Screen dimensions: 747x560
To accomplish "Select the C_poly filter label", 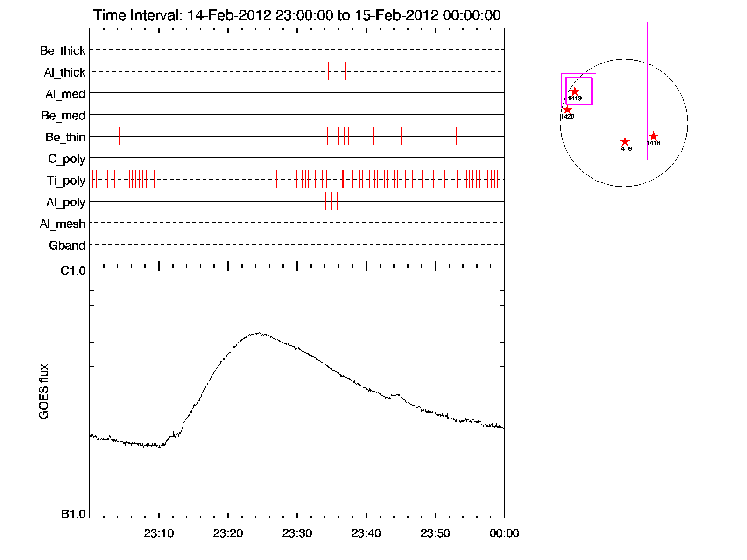I will coord(67,159).
